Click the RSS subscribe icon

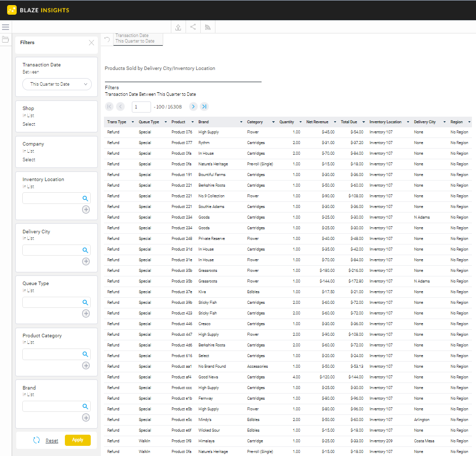coord(208,27)
